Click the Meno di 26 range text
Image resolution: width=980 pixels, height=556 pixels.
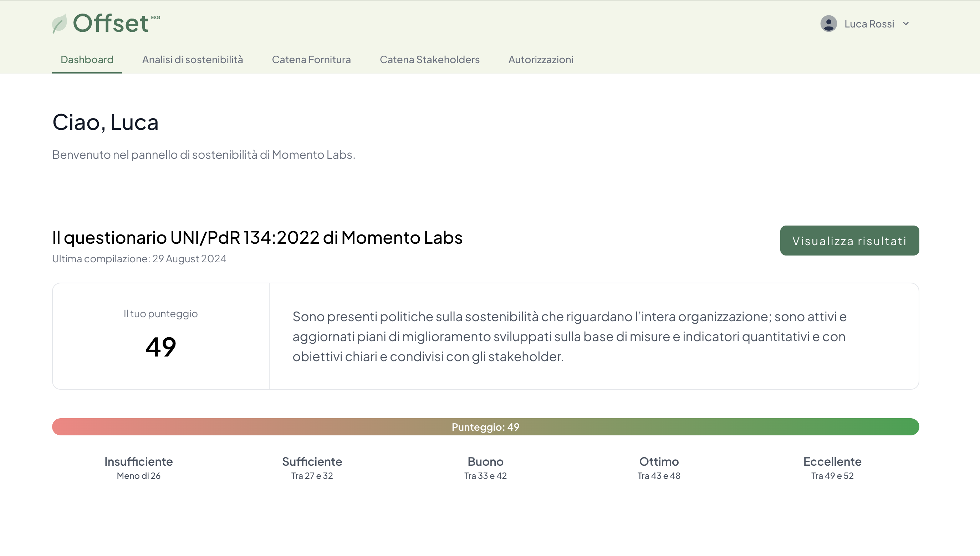(x=138, y=476)
